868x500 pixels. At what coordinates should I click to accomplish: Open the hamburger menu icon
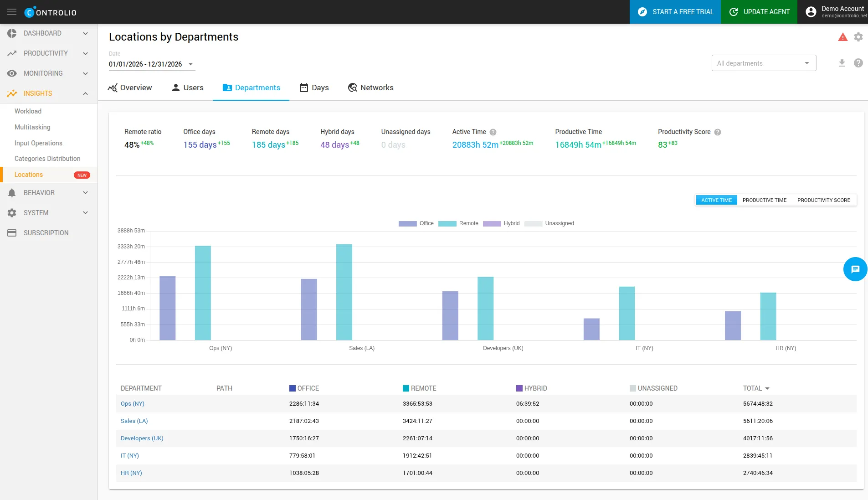tap(12, 12)
